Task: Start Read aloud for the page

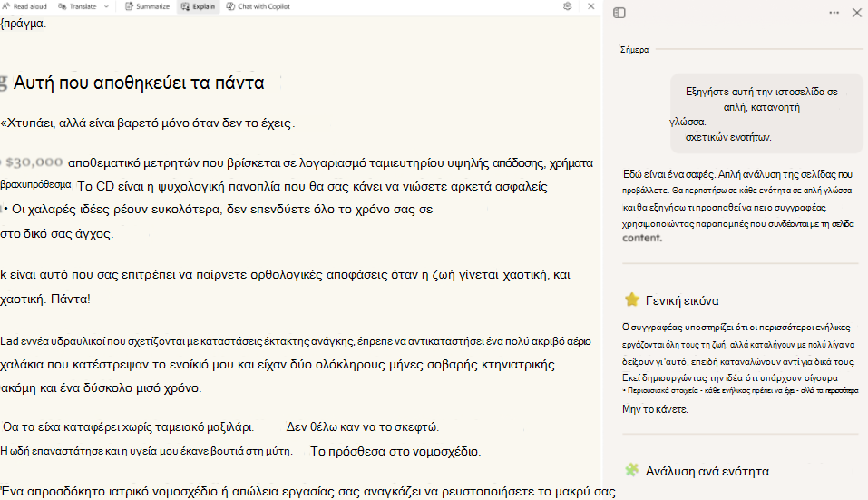Action: 24,6
